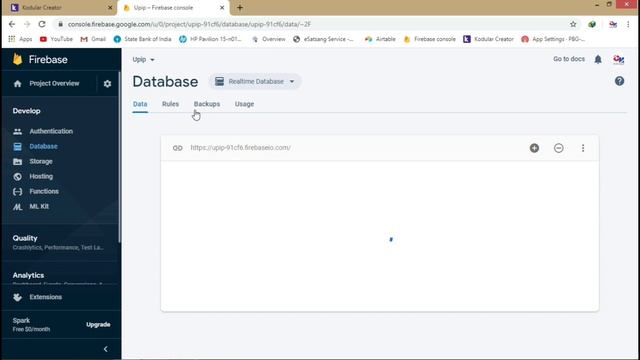Click the Functions brackets icon
Viewport: 640px width, 360px height.
tap(18, 191)
